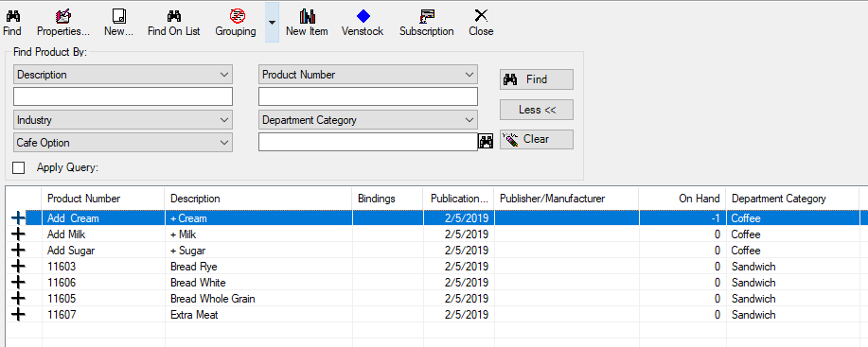Click the binoculars lookup icon beside category field
The image size is (868, 347).
coord(486,142)
